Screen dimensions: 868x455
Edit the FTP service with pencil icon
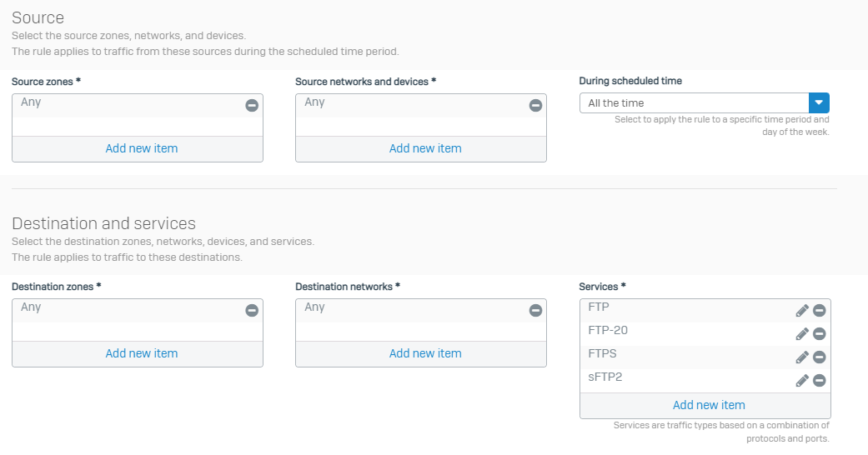tap(802, 311)
